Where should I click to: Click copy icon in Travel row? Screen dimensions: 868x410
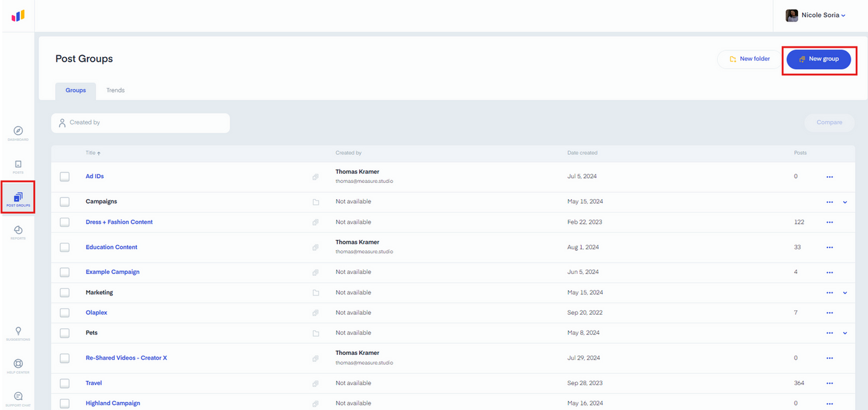316,383
